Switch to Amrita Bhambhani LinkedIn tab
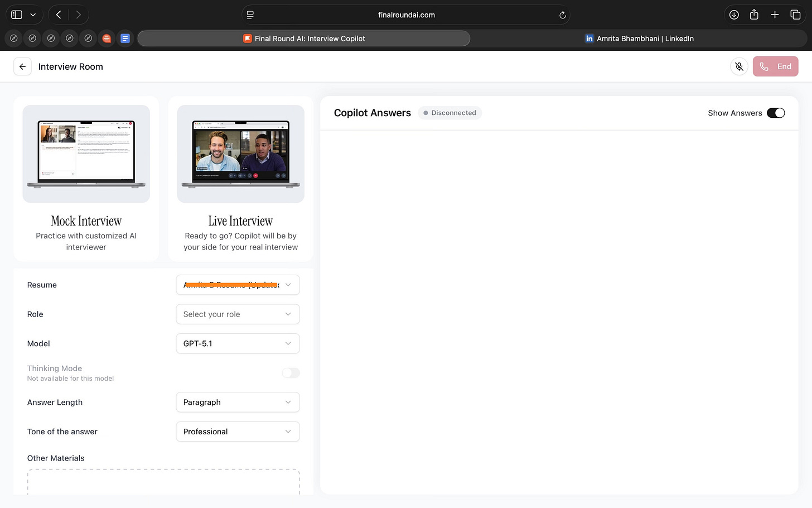The height and width of the screenshot is (508, 812). pyautogui.click(x=639, y=39)
